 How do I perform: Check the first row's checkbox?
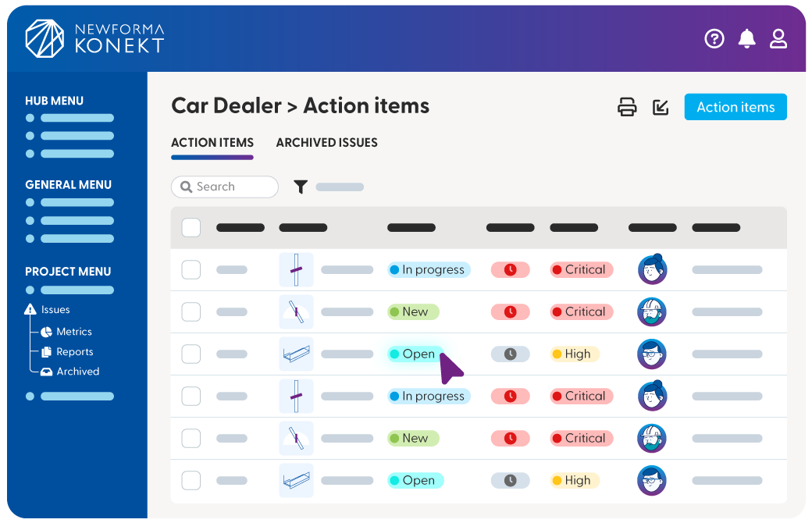click(191, 269)
